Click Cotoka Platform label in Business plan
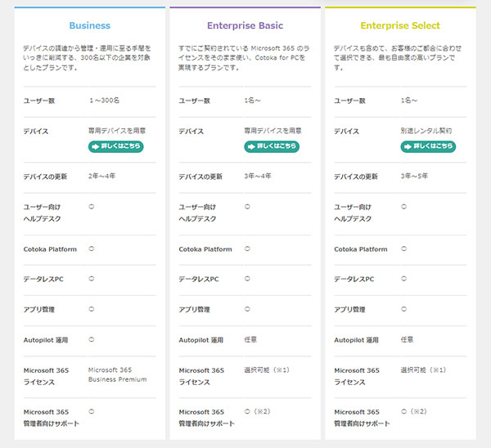The height and width of the screenshot is (448, 491). pyautogui.click(x=50, y=249)
